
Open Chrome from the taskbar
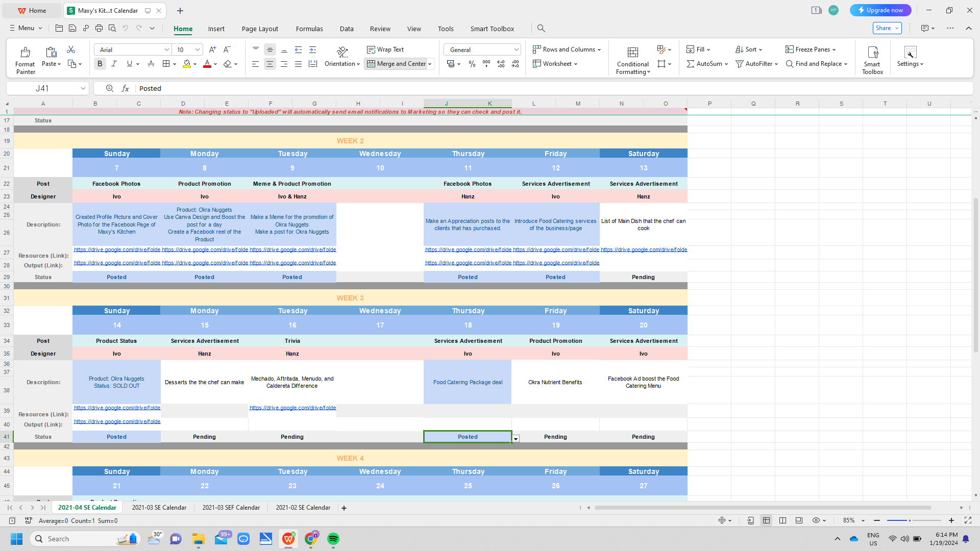pos(311,539)
